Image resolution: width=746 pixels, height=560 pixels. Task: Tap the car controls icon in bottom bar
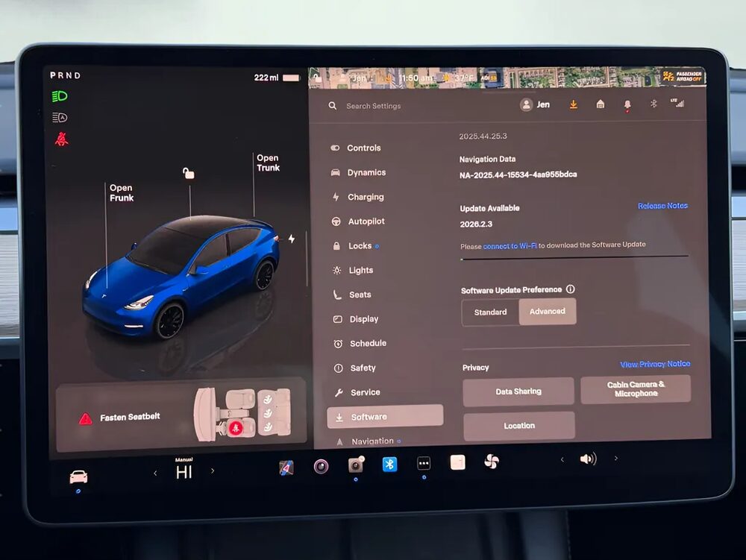tap(78, 476)
